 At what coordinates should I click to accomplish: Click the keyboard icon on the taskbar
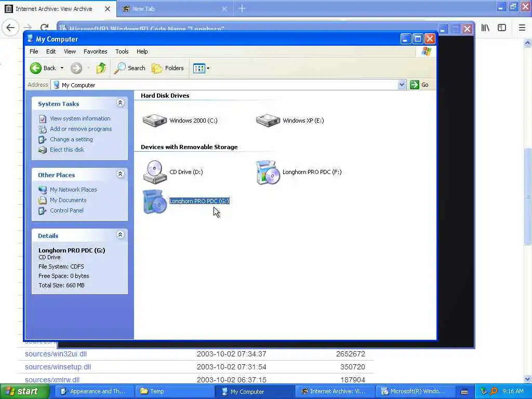464,392
